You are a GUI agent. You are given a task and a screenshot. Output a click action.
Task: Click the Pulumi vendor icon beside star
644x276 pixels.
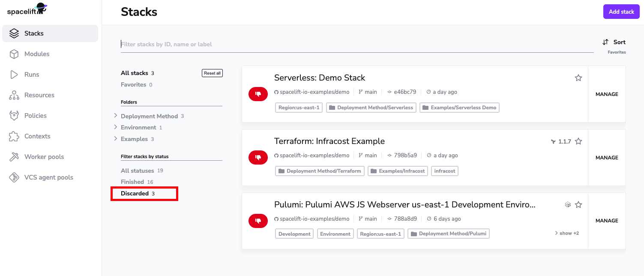568,205
